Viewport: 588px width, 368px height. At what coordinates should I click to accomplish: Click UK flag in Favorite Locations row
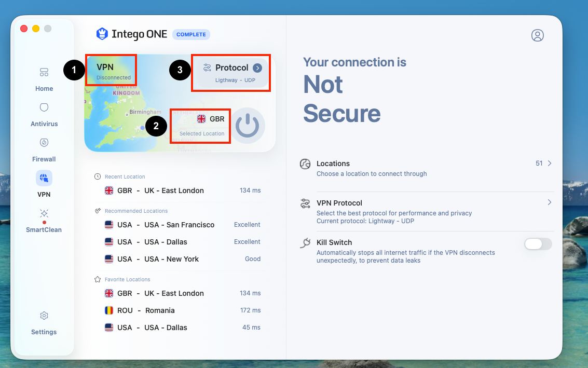tap(109, 293)
